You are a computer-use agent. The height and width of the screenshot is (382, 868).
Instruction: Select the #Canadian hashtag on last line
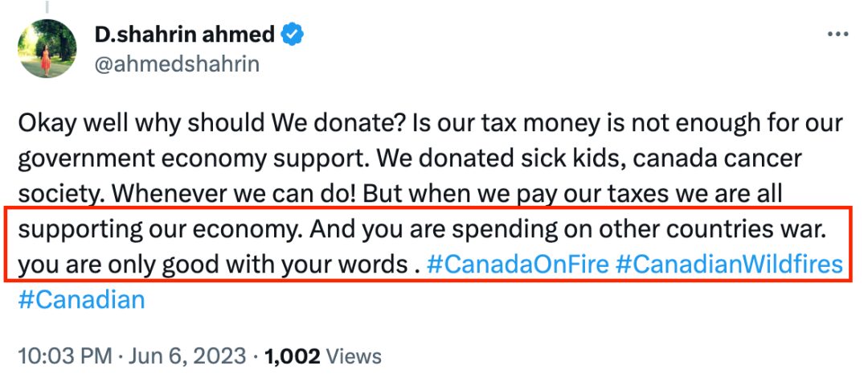pyautogui.click(x=81, y=300)
